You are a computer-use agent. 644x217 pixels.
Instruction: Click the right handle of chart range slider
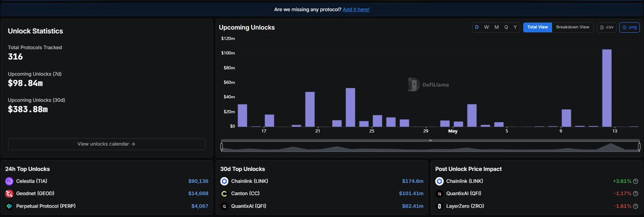pyautogui.click(x=639, y=146)
